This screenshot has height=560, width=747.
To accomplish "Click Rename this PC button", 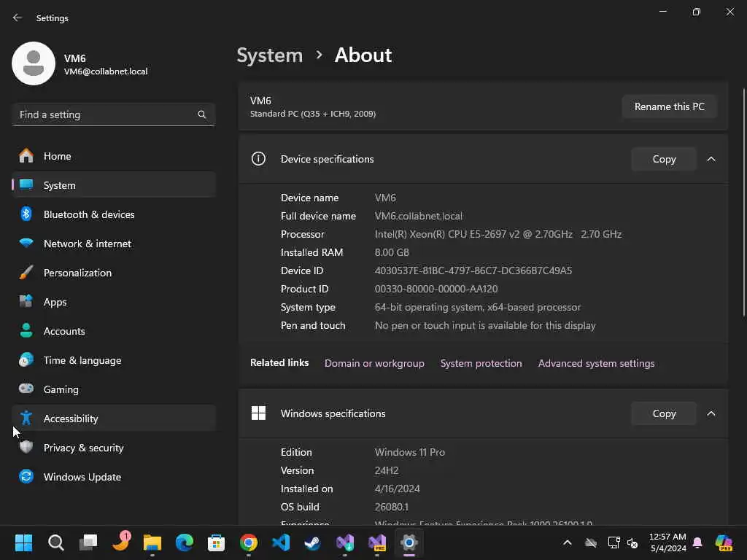I will point(670,106).
